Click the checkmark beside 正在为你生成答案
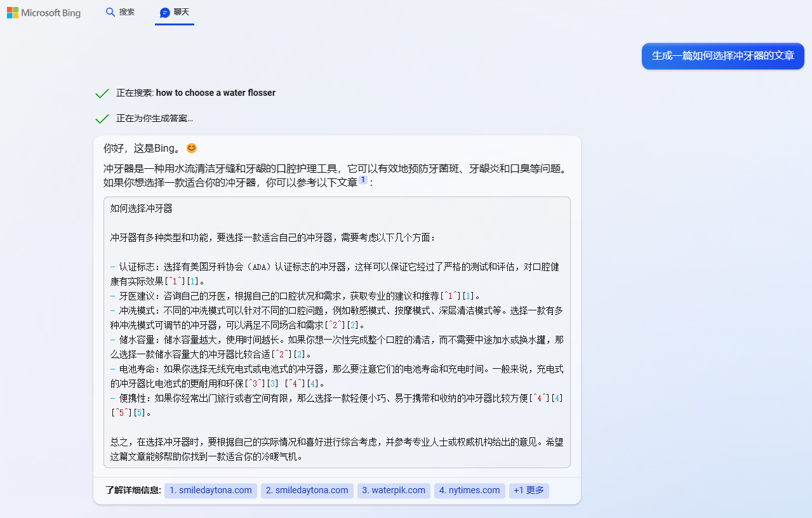The width and height of the screenshot is (812, 518). (102, 118)
